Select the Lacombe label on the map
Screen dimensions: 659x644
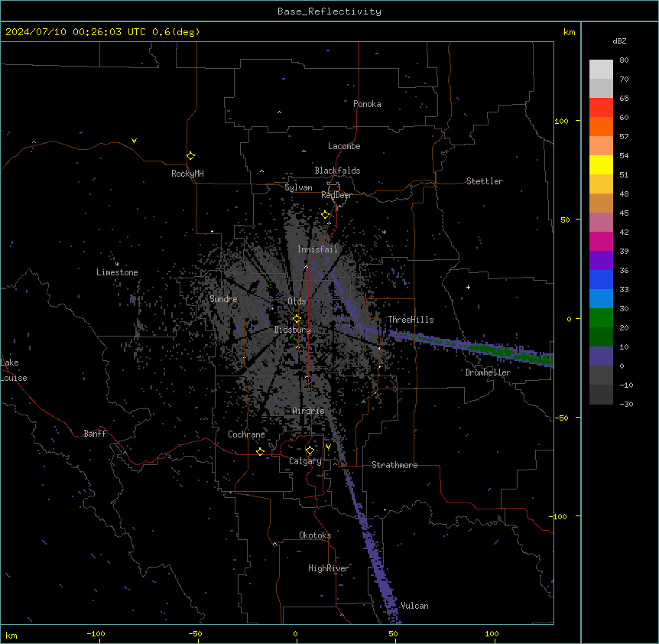pyautogui.click(x=344, y=146)
